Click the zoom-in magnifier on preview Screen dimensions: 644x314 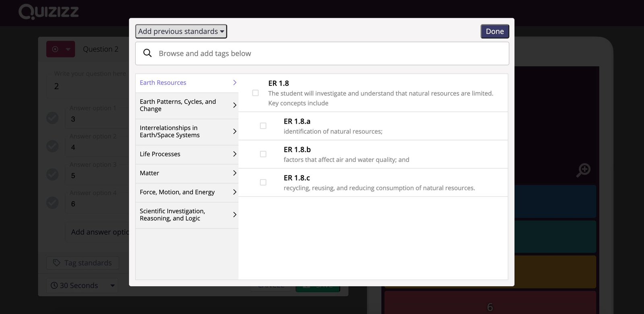click(x=583, y=170)
